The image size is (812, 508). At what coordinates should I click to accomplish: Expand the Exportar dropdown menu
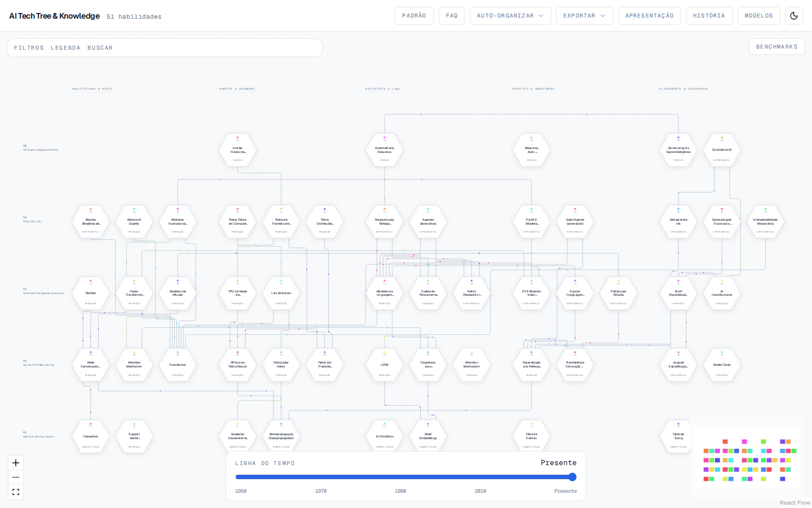[x=585, y=16]
